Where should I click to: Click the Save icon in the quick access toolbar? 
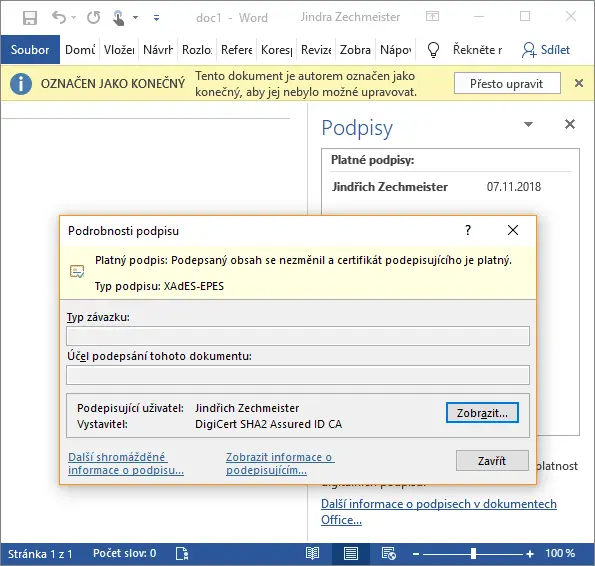30,18
